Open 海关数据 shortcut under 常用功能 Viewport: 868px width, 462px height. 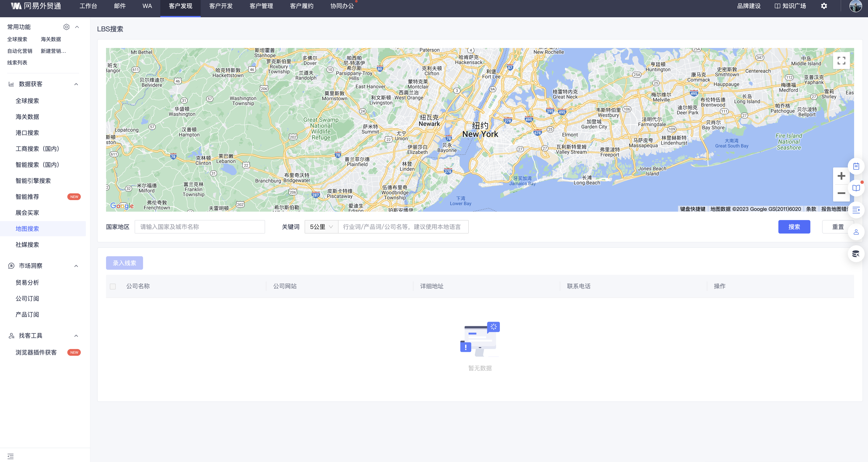(51, 39)
